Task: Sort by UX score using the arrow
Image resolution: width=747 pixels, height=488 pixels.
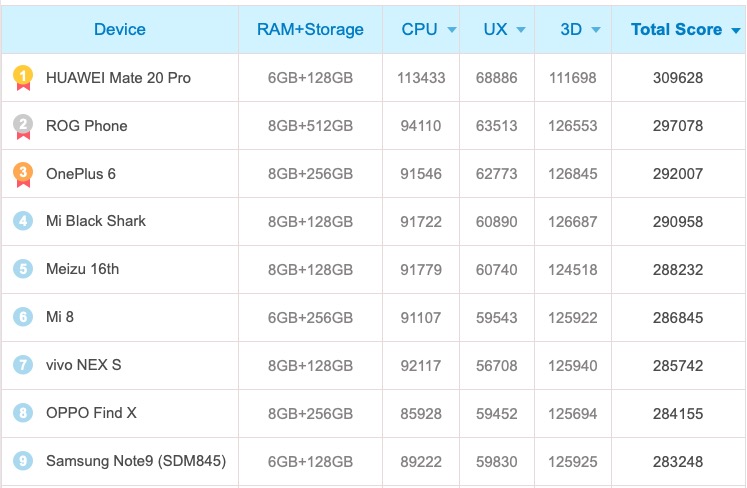Action: (524, 30)
